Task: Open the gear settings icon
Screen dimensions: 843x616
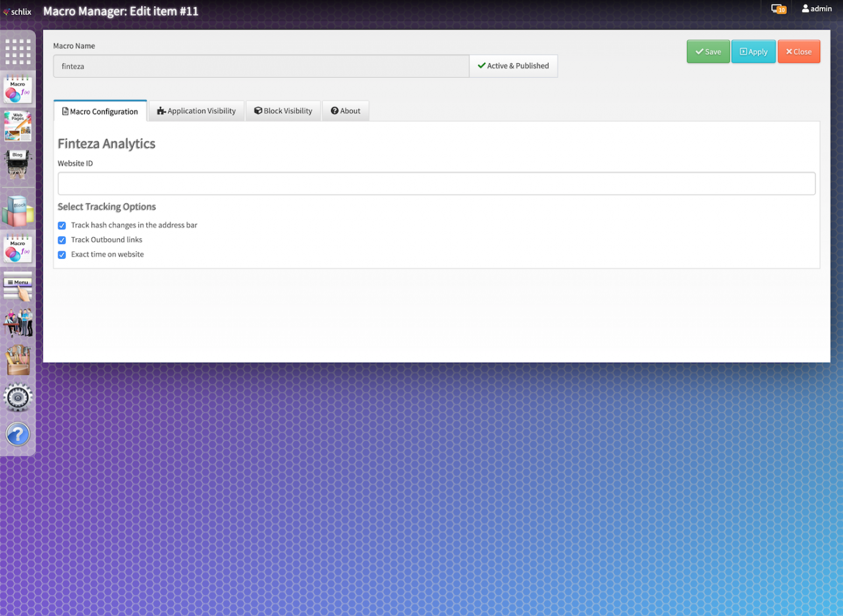Action: [18, 398]
